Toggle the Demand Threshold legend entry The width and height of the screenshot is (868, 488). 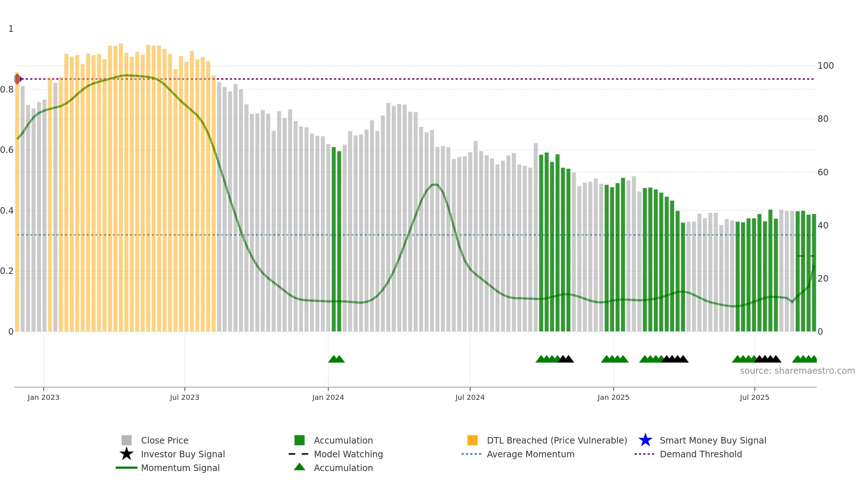click(688, 454)
